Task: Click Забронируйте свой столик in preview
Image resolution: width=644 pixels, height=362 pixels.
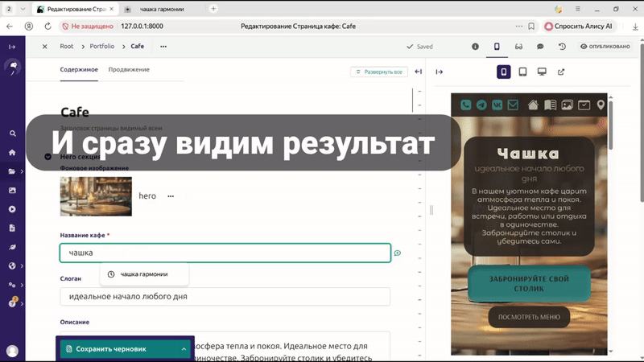Action: tap(529, 284)
